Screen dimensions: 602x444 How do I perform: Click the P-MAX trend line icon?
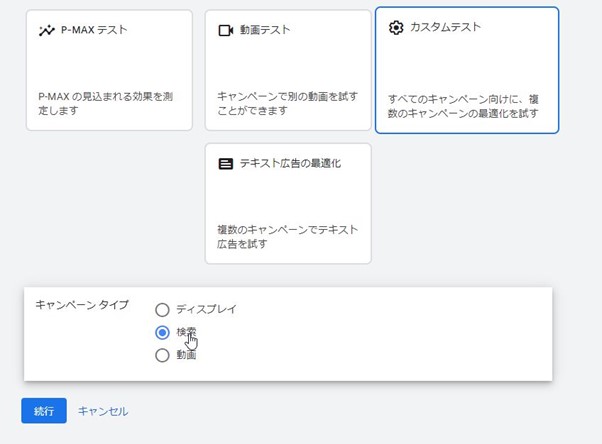47,31
